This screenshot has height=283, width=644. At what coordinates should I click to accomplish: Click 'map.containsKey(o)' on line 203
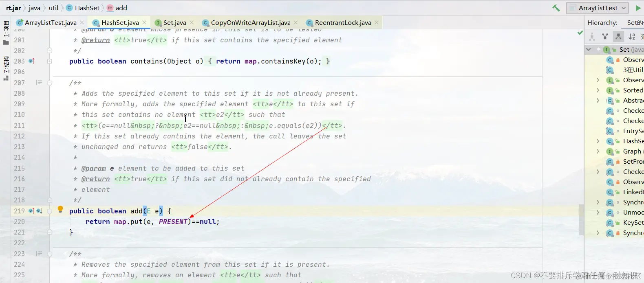[x=281, y=61]
